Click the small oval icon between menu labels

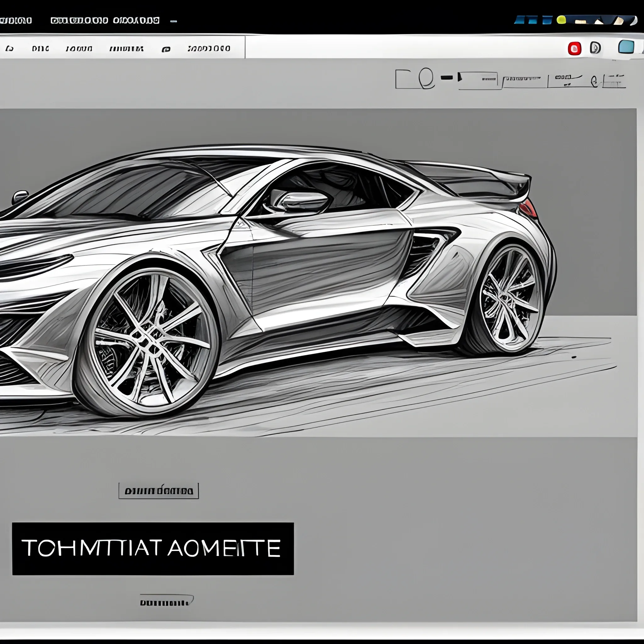[x=166, y=49]
